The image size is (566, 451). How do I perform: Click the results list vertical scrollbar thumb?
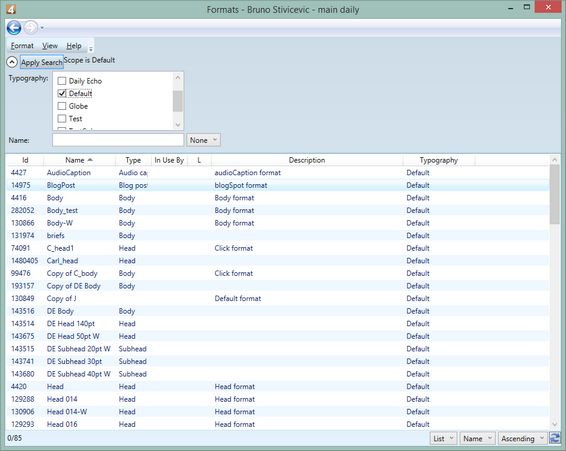(x=554, y=195)
